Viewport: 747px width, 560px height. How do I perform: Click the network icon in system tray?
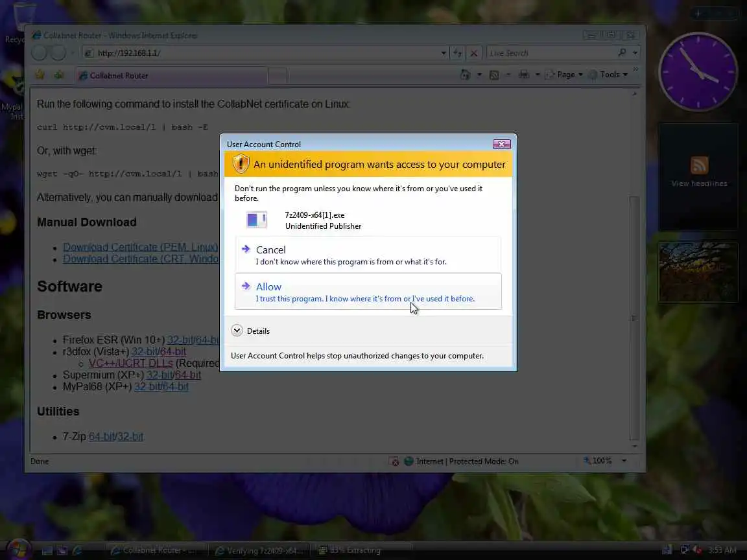(x=685, y=550)
